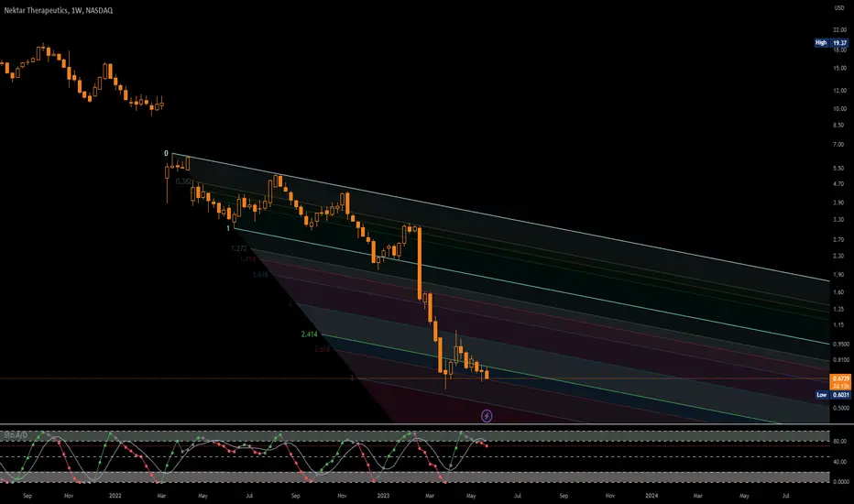Click the 22.00 price scale value
The image size is (854, 504).
pyautogui.click(x=839, y=29)
